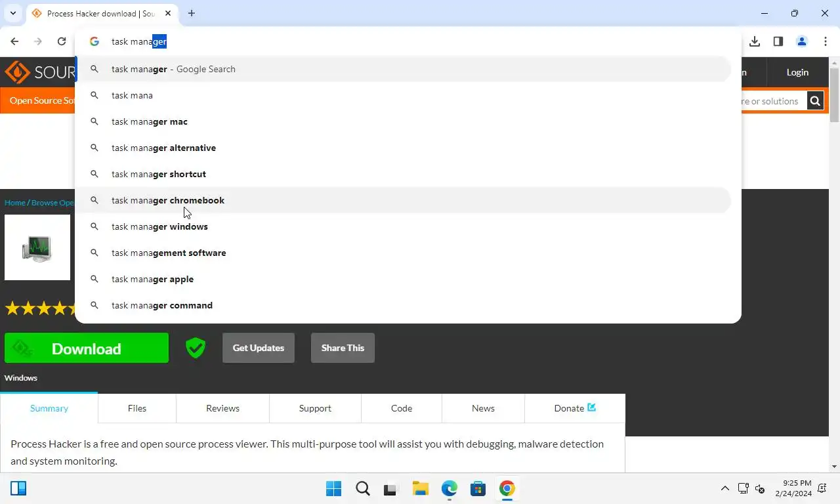Open Microsoft Store from the taskbar
The height and width of the screenshot is (504, 840).
[x=478, y=488]
